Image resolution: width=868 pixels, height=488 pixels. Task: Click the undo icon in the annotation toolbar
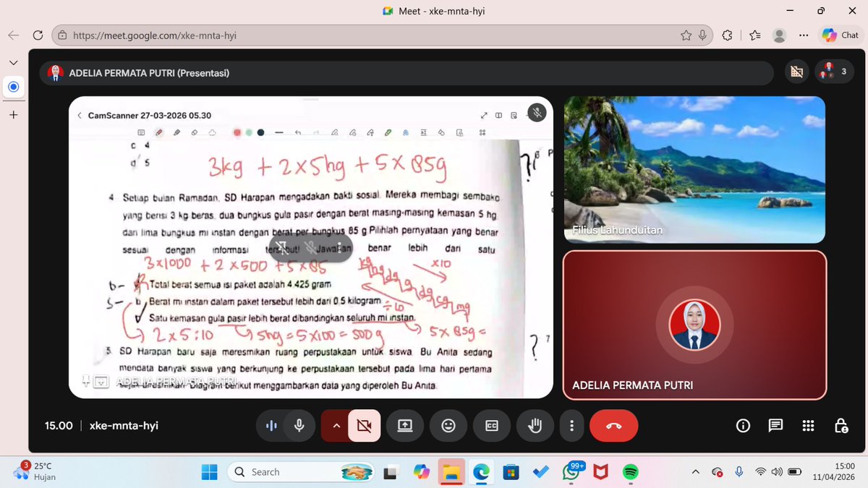(299, 132)
